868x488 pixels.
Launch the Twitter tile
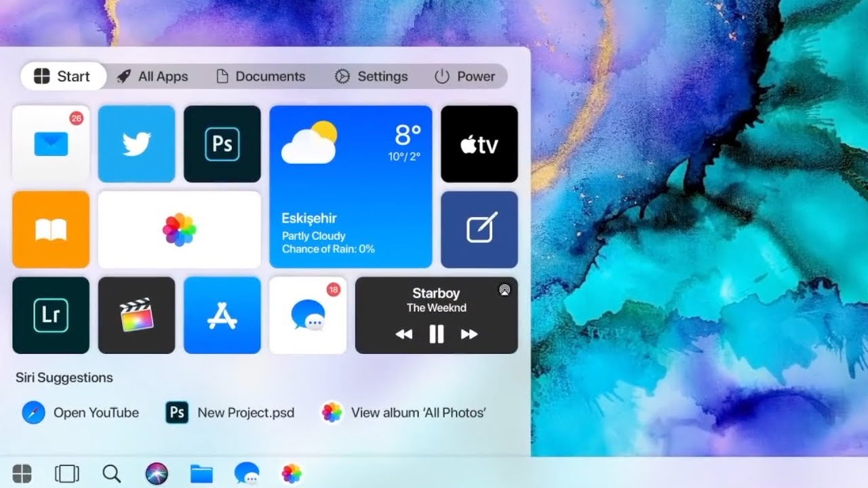[x=136, y=144]
